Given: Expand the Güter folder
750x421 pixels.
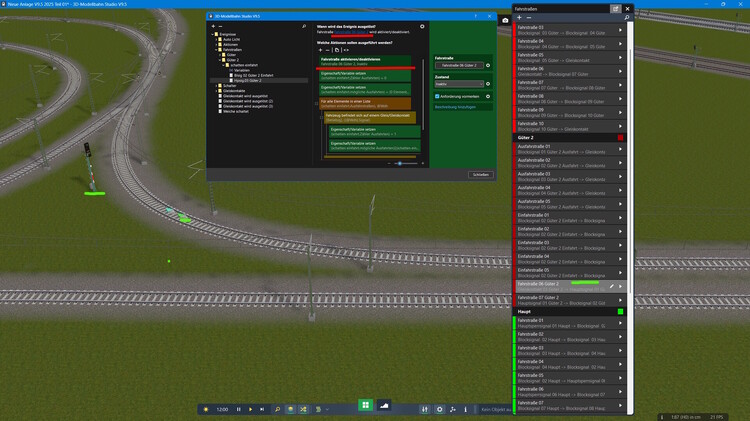Looking at the screenshot, I should (x=220, y=55).
